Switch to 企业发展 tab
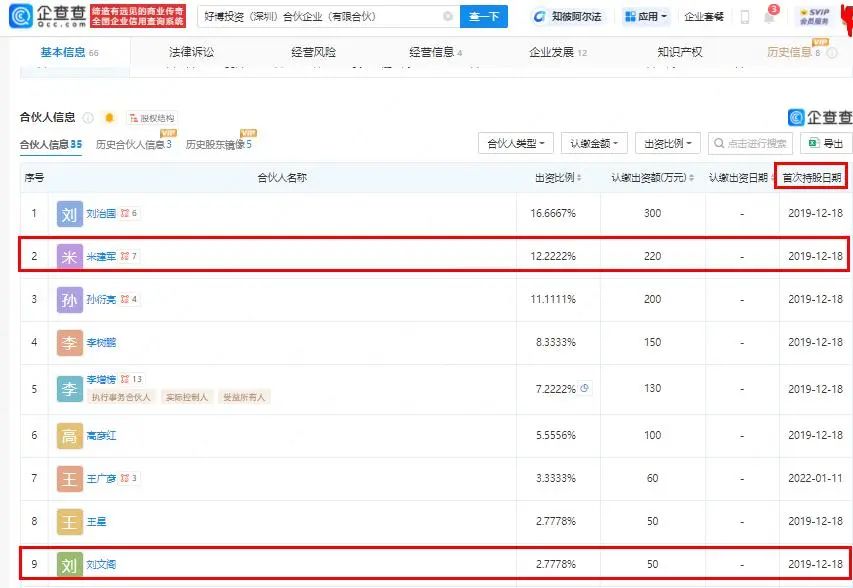This screenshot has height=588, width=853. 558,52
